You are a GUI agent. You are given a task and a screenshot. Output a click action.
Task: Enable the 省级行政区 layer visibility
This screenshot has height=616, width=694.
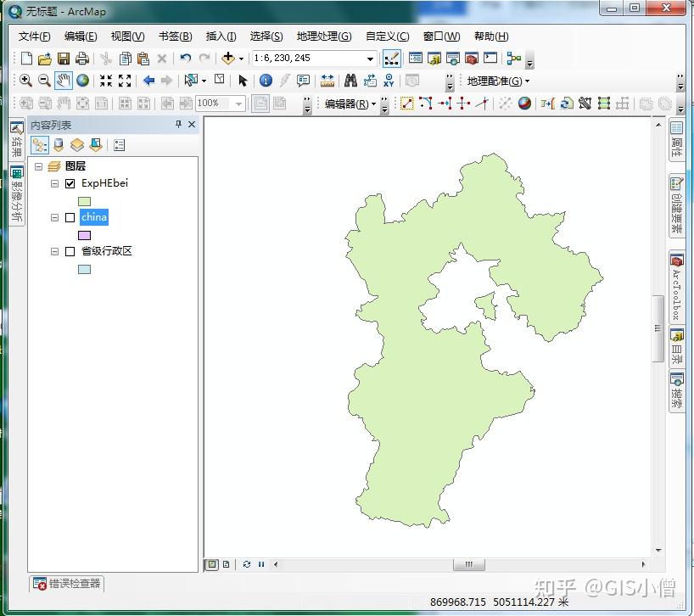(70, 251)
